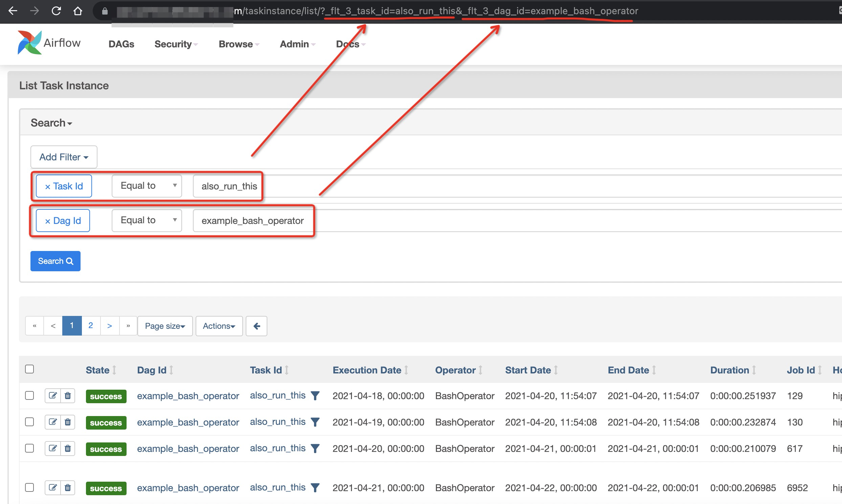Click the example_bash_operator Dag Id filter input
The image size is (842, 504).
click(252, 221)
